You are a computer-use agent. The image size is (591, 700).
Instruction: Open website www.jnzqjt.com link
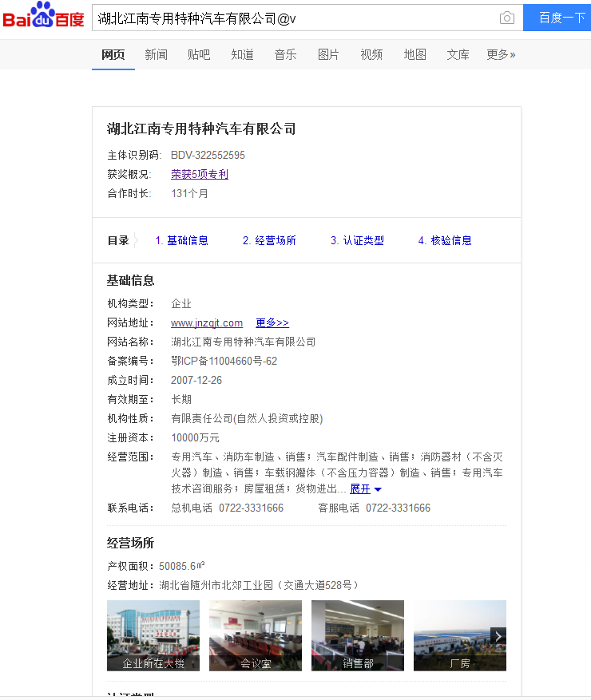207,323
